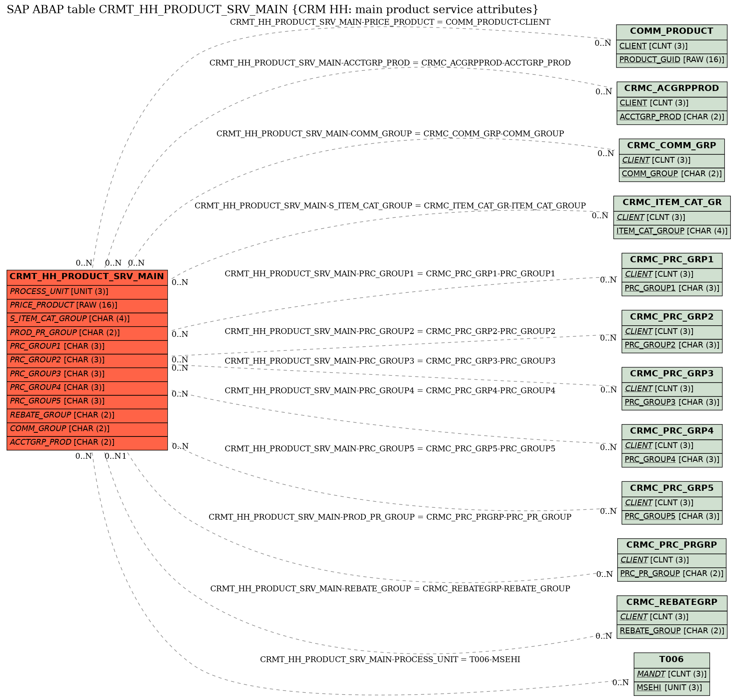Image resolution: width=737 pixels, height=700 pixels.
Task: Click MANDT [CLNT (3)] in T006
Action: 672,674
